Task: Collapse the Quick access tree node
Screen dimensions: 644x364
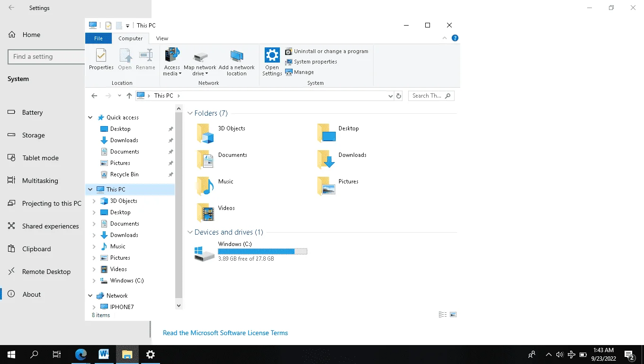Action: pyautogui.click(x=90, y=118)
